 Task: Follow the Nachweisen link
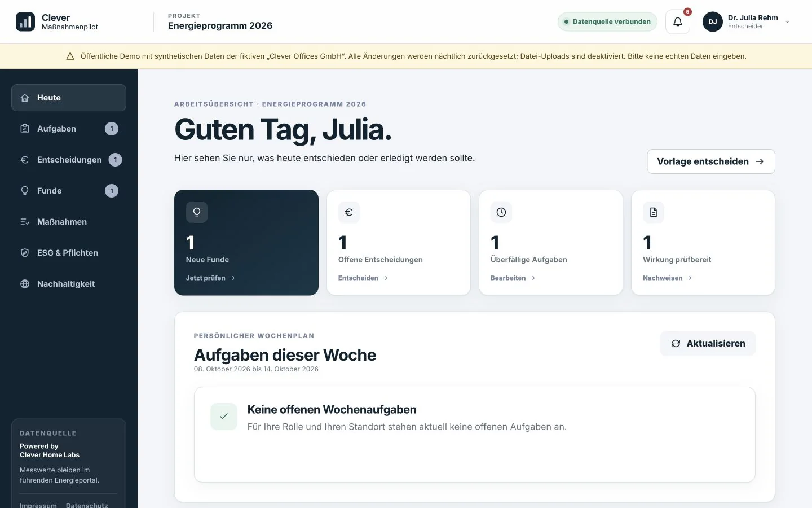tap(667, 278)
